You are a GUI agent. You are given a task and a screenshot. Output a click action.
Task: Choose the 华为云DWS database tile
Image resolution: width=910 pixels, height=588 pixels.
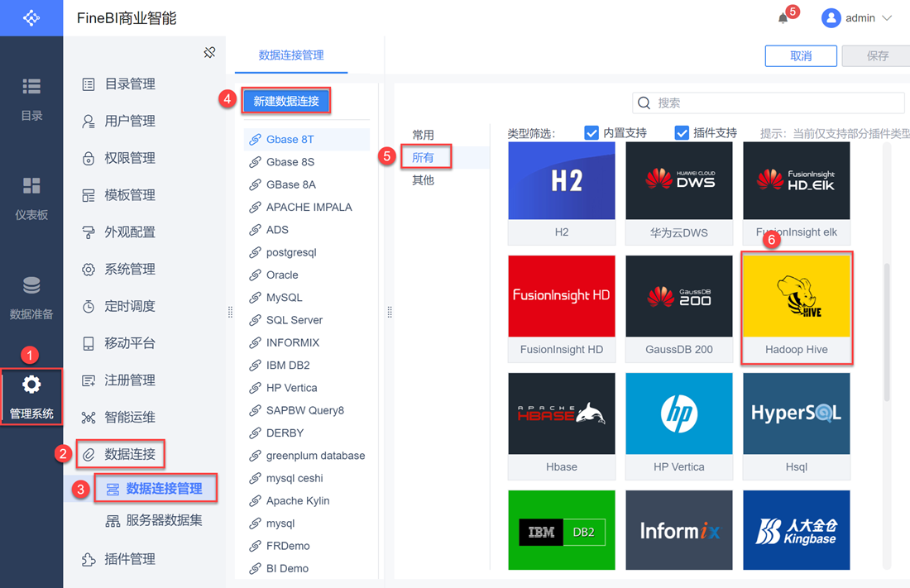click(x=679, y=194)
